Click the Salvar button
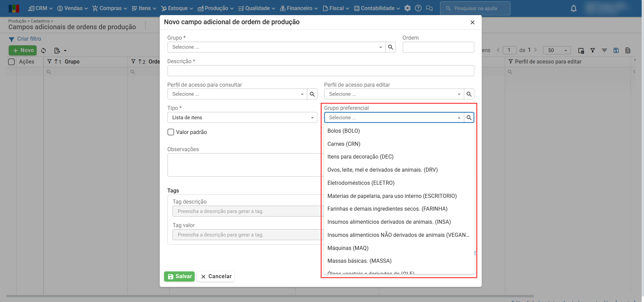Screen dimensions: 644x302 (179, 276)
